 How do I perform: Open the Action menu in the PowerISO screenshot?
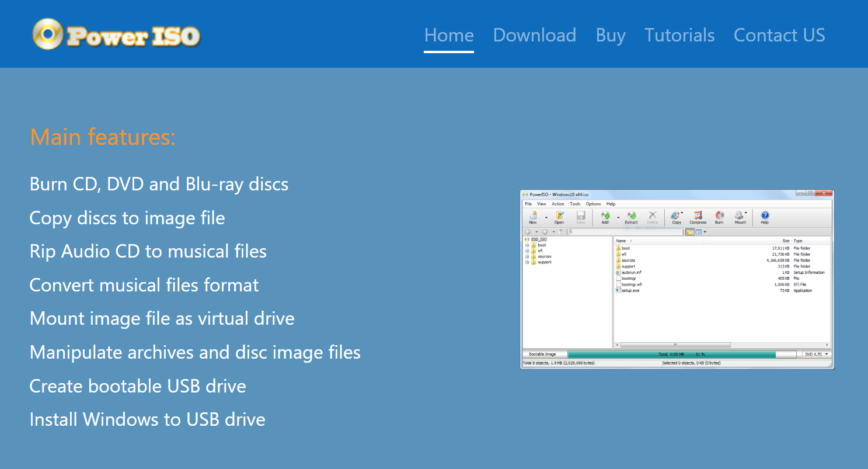click(558, 204)
